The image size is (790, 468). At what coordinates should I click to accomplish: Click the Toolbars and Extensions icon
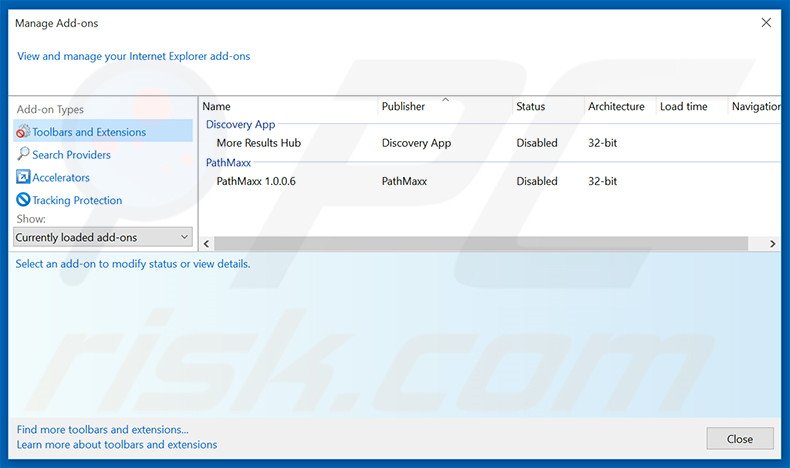(23, 131)
